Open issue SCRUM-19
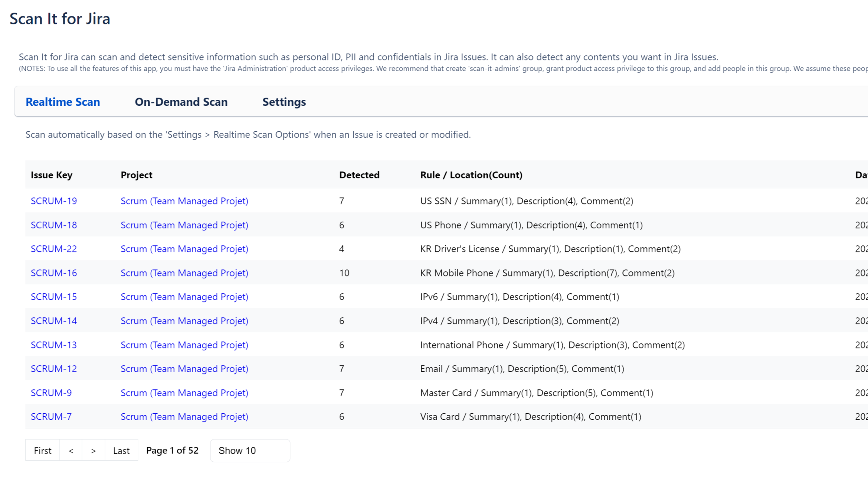The image size is (868, 494). point(53,201)
